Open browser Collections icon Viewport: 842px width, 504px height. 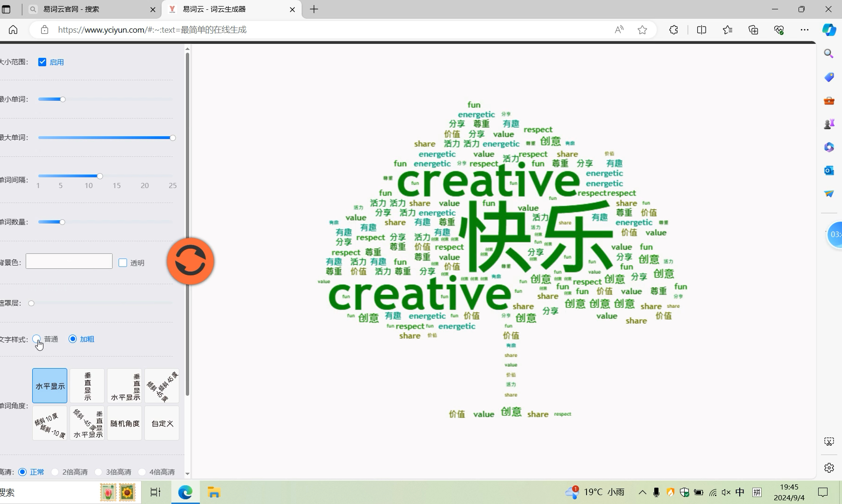(x=753, y=29)
